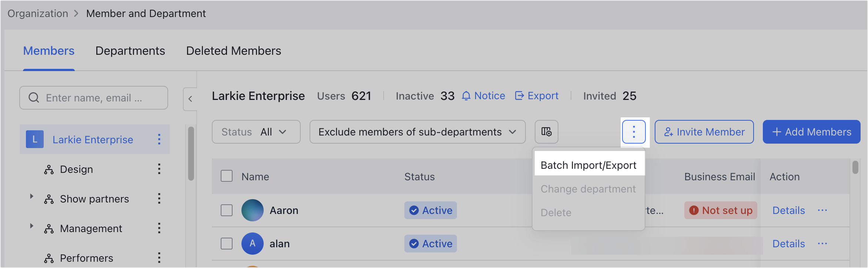Open the Status All dropdown

256,132
